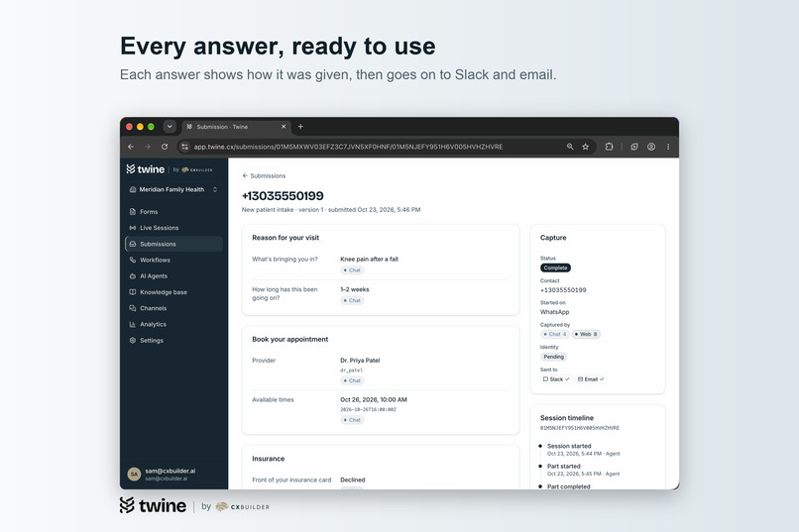
Task: Go back to Submissions list
Action: [x=264, y=175]
